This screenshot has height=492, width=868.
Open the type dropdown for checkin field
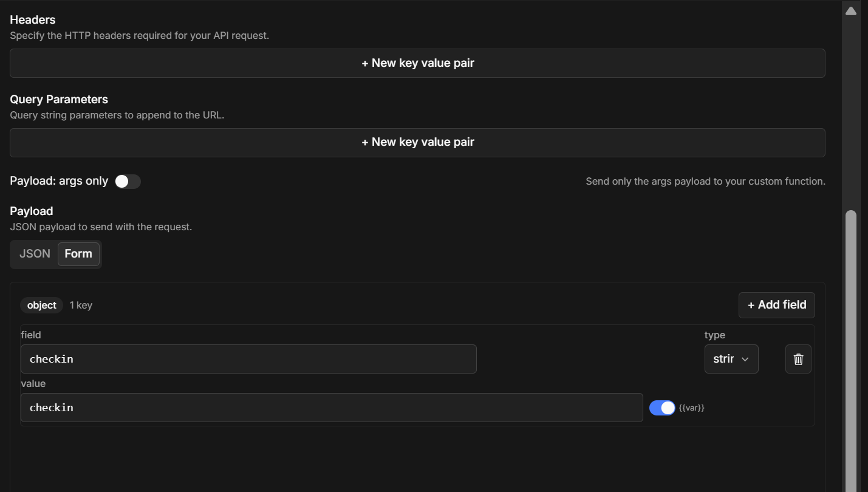pos(731,359)
